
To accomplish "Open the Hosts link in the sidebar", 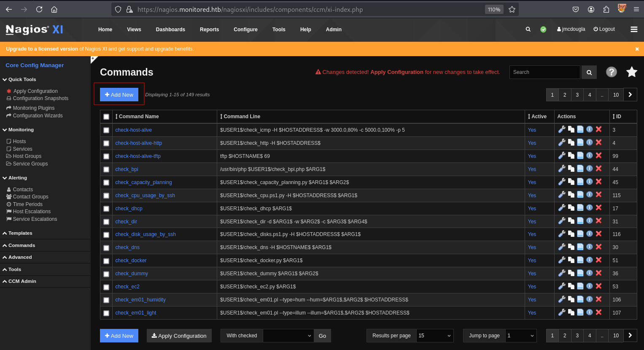I will click(x=19, y=141).
